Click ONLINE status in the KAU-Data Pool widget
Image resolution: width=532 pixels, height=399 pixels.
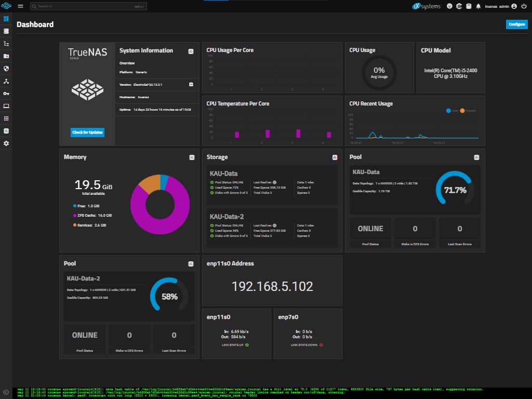370,229
